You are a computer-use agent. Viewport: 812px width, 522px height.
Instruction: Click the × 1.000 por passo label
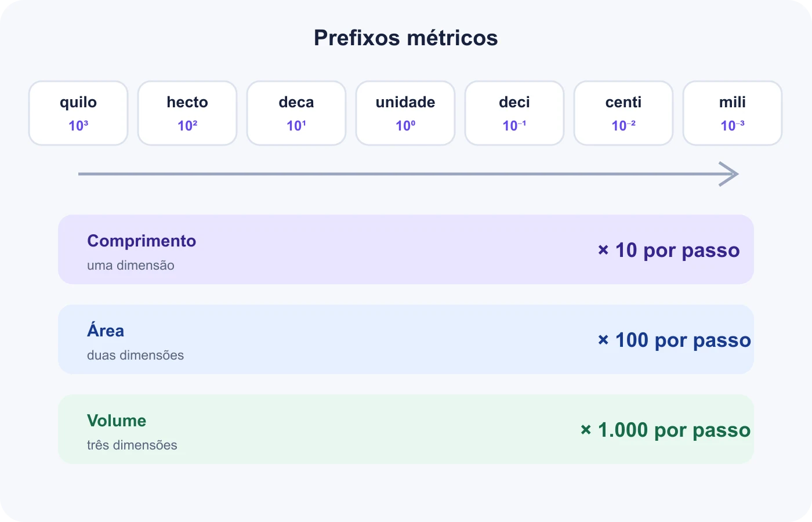click(666, 430)
